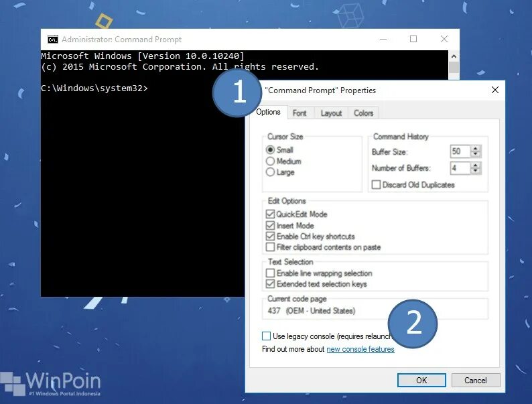
Task: Confirm with the OK button
Action: coord(421,381)
